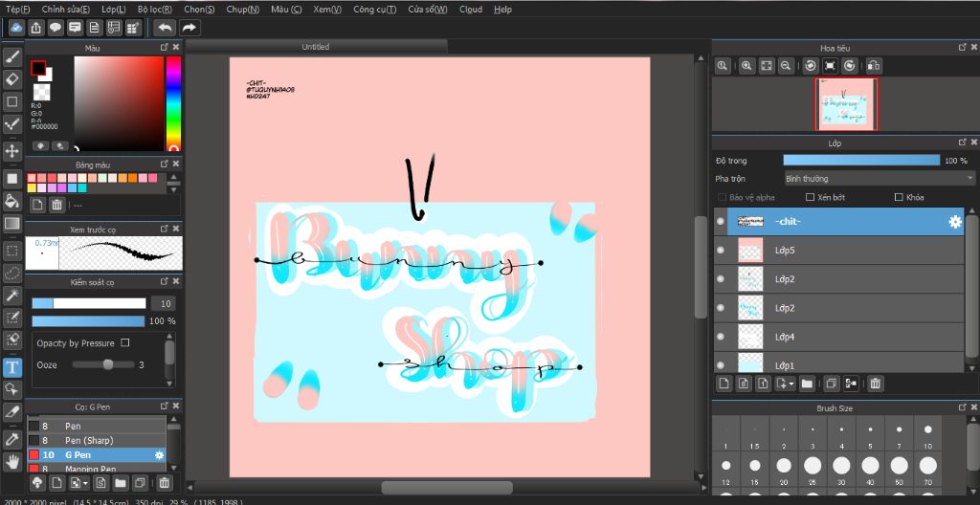
Task: Open settings gear of -chit- layer
Action: click(955, 222)
